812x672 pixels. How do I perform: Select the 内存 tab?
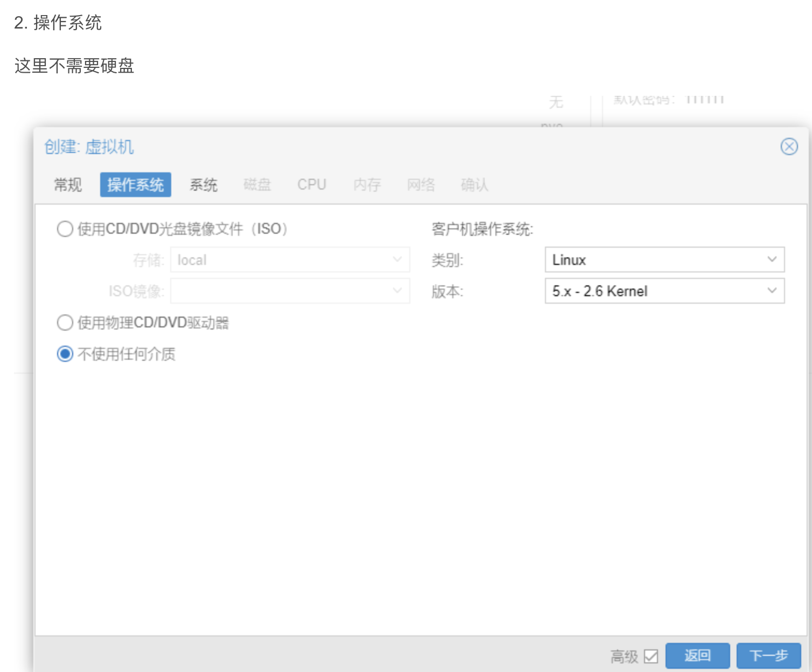point(367,185)
